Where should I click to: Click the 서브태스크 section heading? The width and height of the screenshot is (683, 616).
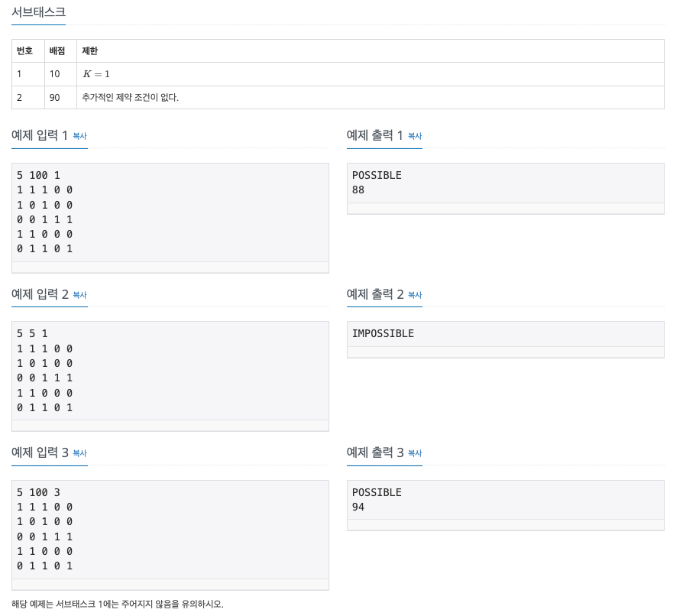point(38,12)
